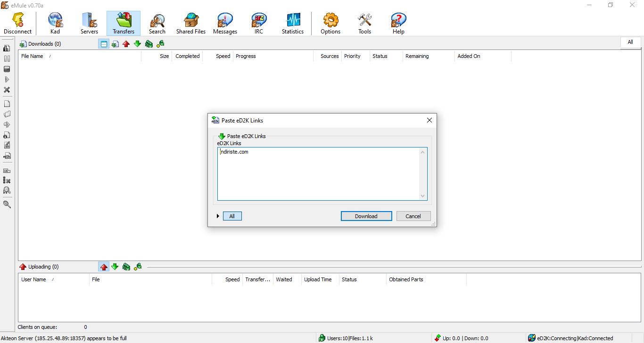
Task: Close the Paste eD2K Links dialog
Action: (x=429, y=120)
